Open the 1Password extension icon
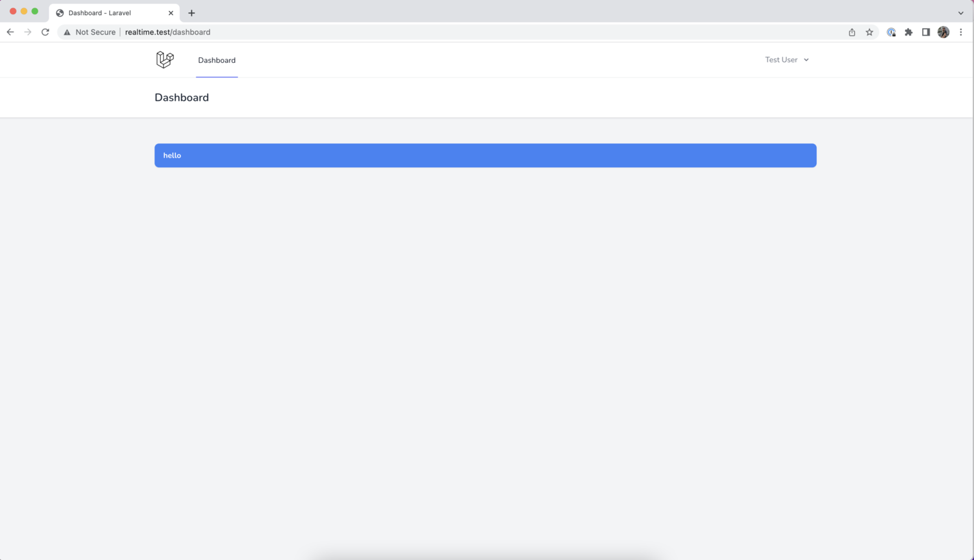974x560 pixels. pyautogui.click(x=891, y=31)
